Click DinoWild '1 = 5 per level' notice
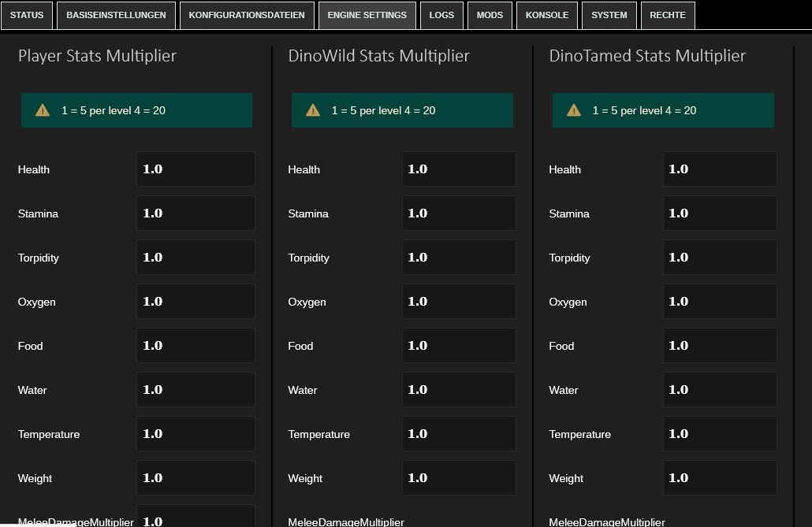The height and width of the screenshot is (527, 812). (402, 110)
